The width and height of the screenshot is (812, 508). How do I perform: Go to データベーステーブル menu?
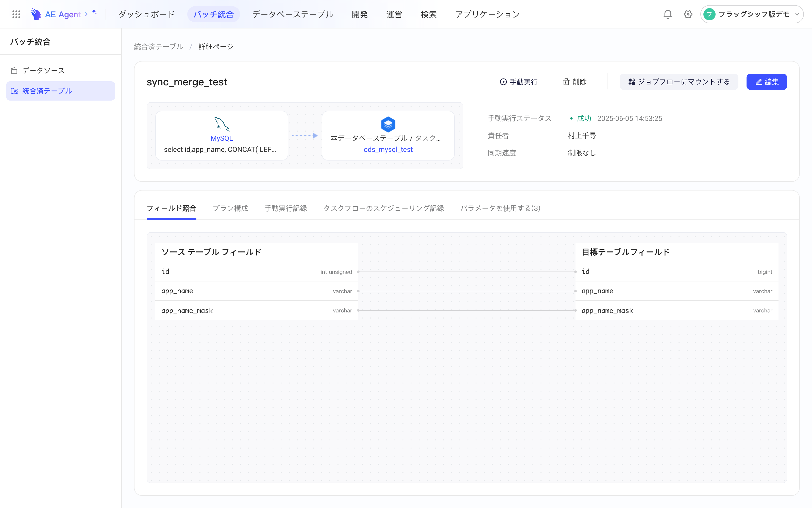coord(293,14)
